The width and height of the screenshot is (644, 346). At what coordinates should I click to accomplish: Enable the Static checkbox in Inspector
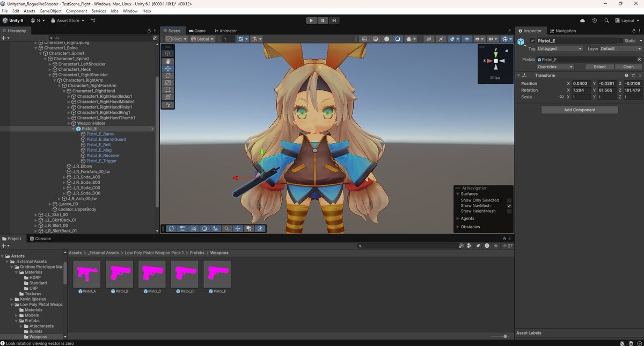pos(621,41)
